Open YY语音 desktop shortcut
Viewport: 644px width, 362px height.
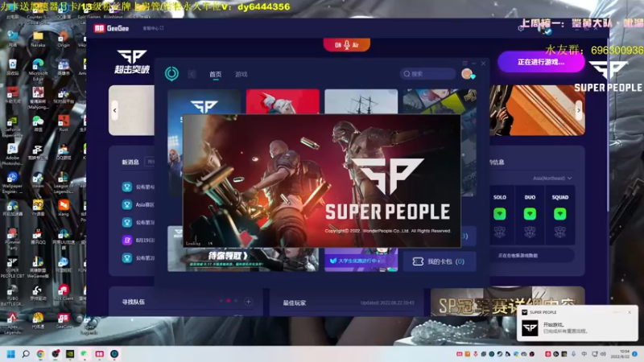pos(38,208)
